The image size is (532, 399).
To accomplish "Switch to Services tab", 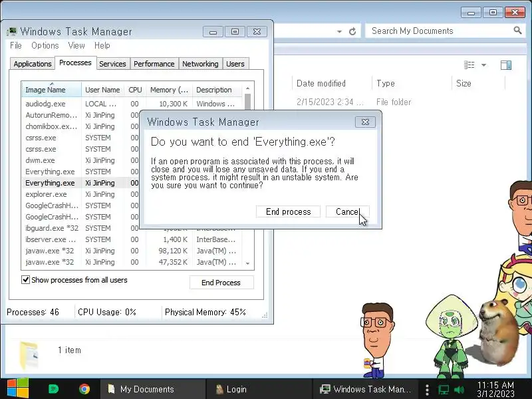I will pyautogui.click(x=112, y=64).
